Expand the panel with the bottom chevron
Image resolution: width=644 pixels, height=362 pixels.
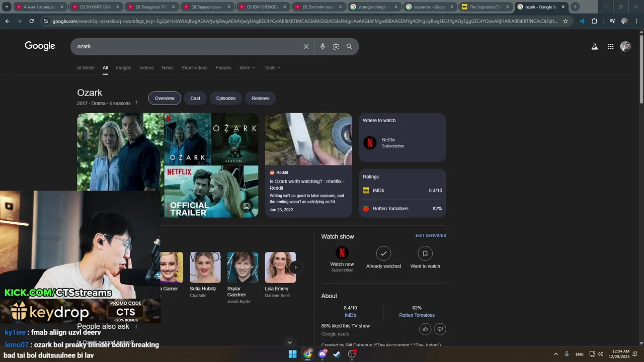[289, 342]
